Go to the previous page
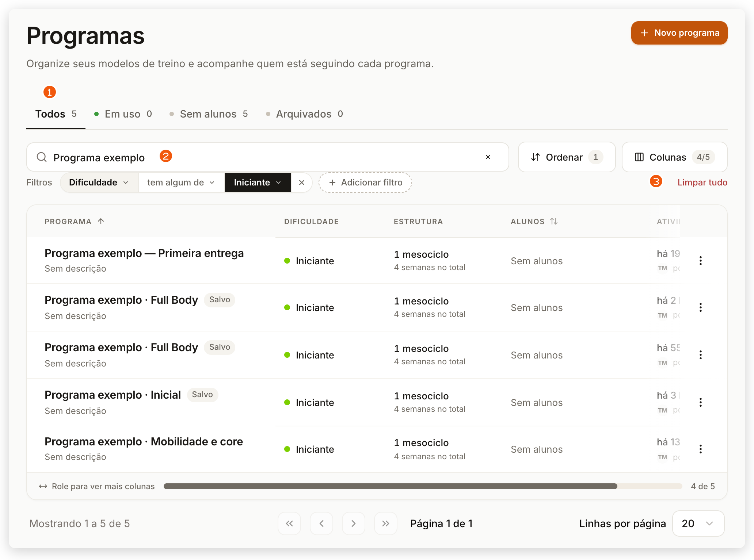 tap(321, 523)
